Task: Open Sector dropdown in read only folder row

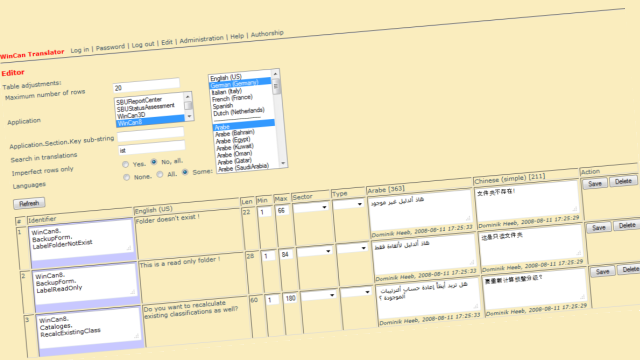Action: (x=314, y=252)
